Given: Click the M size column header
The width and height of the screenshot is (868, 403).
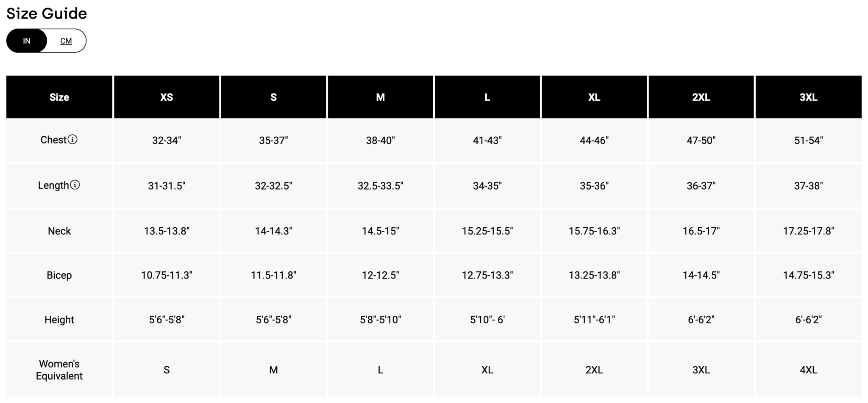Looking at the screenshot, I should (380, 97).
